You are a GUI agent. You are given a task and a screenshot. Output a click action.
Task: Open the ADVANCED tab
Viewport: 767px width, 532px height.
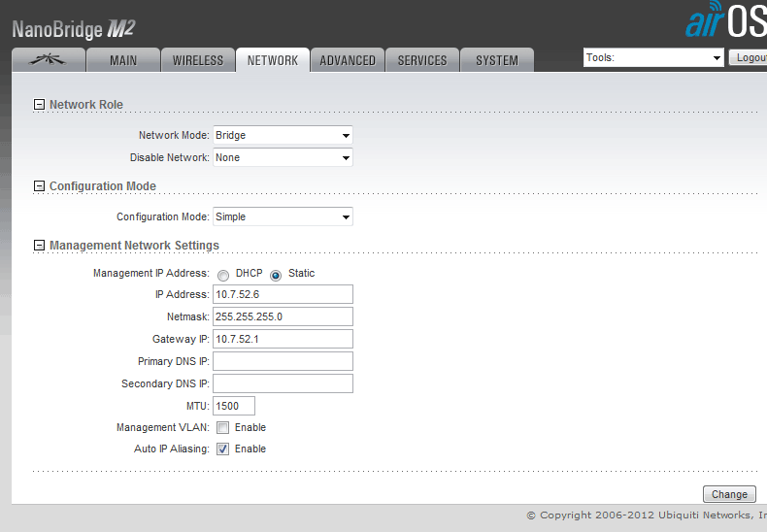tap(348, 59)
